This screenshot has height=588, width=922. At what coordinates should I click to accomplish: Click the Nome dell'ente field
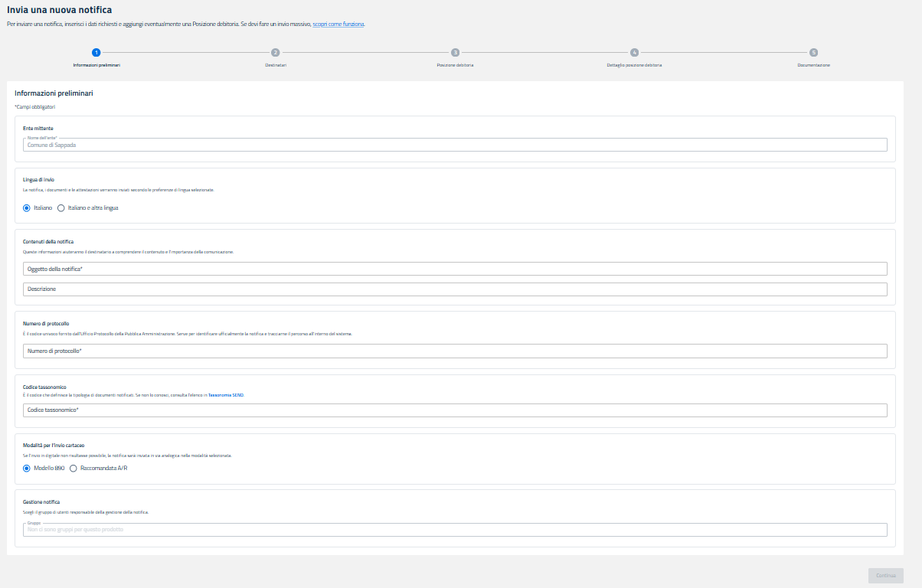coord(455,145)
